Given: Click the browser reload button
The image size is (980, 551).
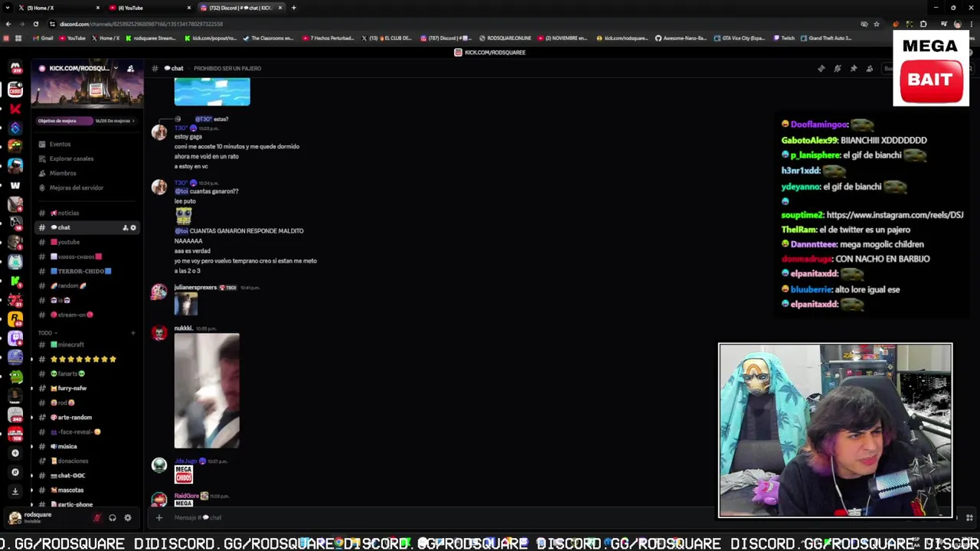Looking at the screenshot, I should (35, 24).
